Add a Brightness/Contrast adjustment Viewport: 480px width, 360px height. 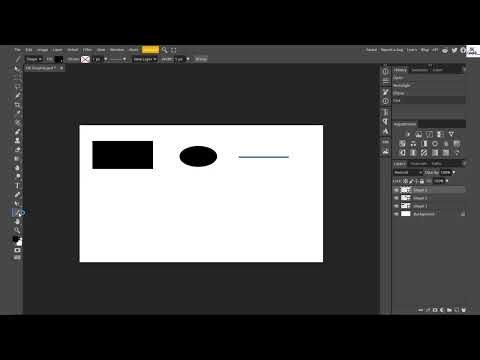[408, 134]
